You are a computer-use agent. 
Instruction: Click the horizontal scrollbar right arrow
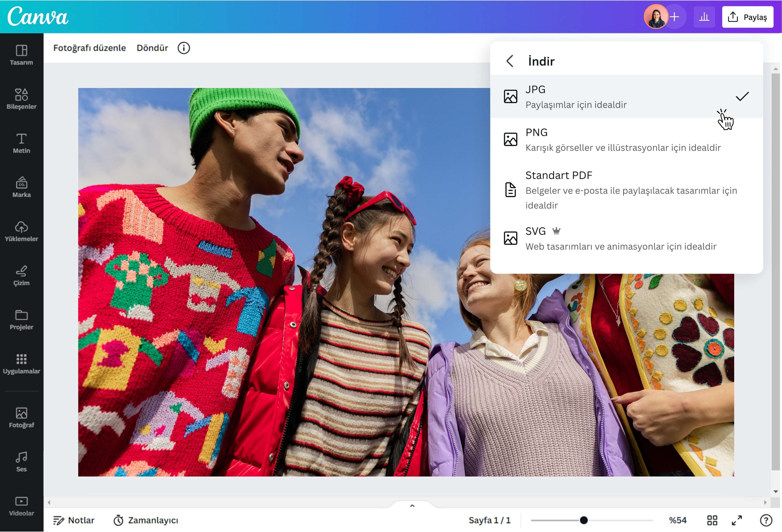(x=765, y=502)
